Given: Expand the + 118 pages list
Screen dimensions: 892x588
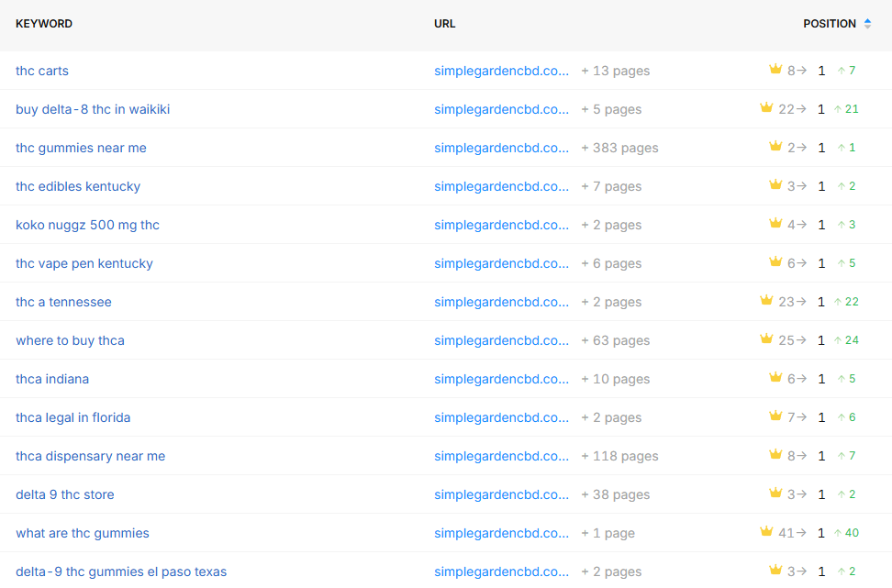Looking at the screenshot, I should (619, 456).
